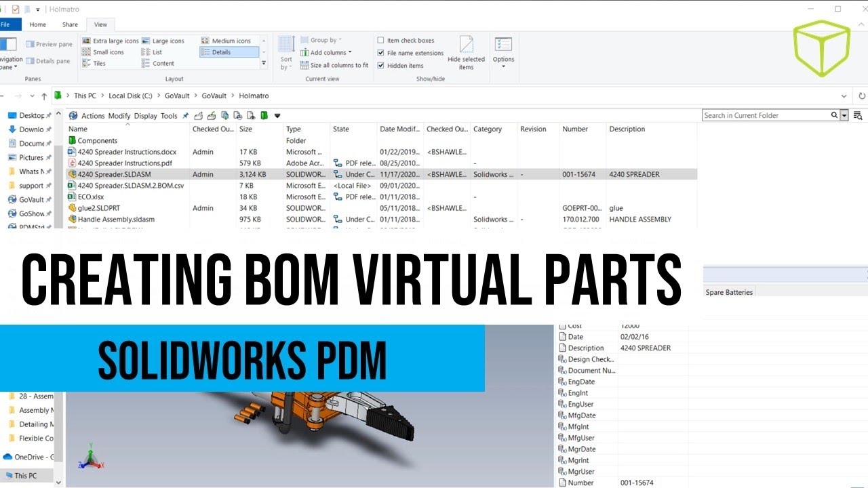Image resolution: width=868 pixels, height=488 pixels.
Task: Switch to the Home ribbon tab
Action: click(x=38, y=24)
